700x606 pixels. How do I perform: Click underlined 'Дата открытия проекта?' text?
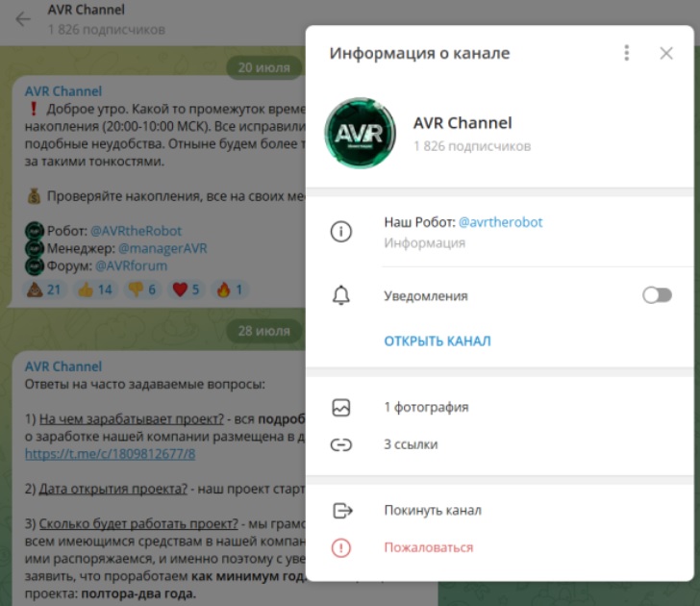point(112,489)
